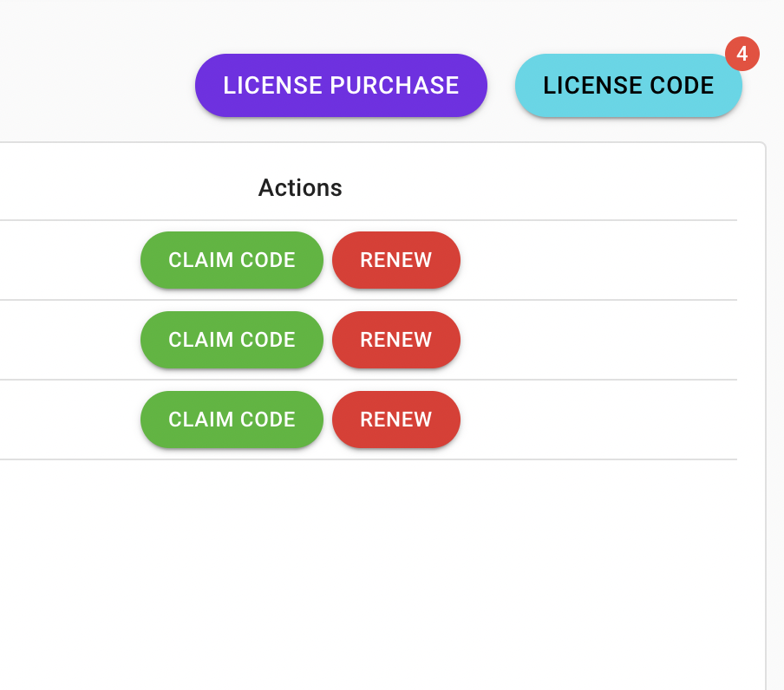The image size is (784, 690).
Task: Click the purple License Purchase button
Action: pos(341,85)
